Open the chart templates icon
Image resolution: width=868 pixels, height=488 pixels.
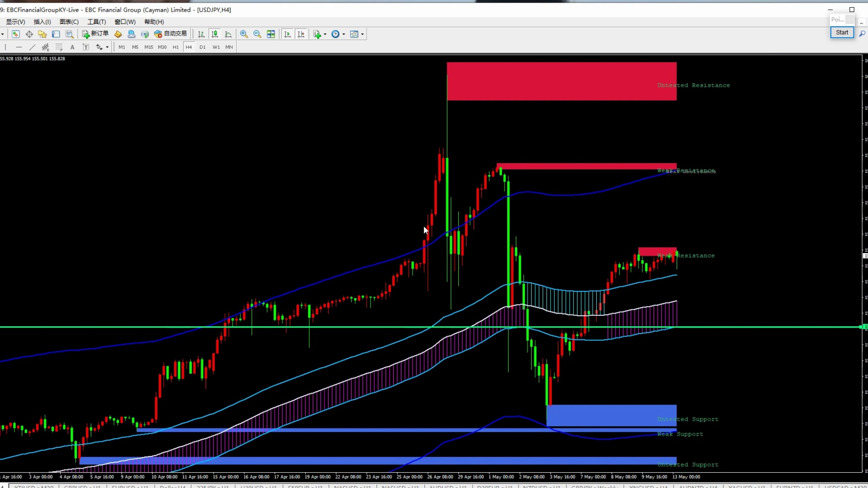point(354,34)
